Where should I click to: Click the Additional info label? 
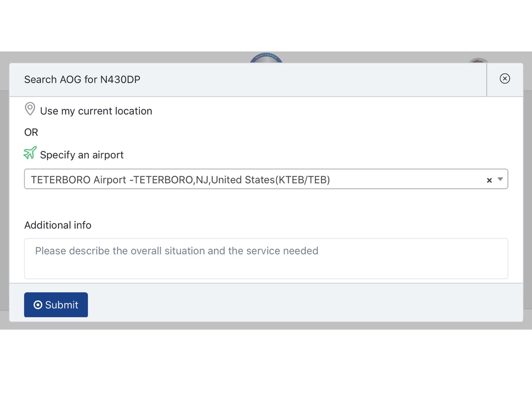click(x=58, y=225)
